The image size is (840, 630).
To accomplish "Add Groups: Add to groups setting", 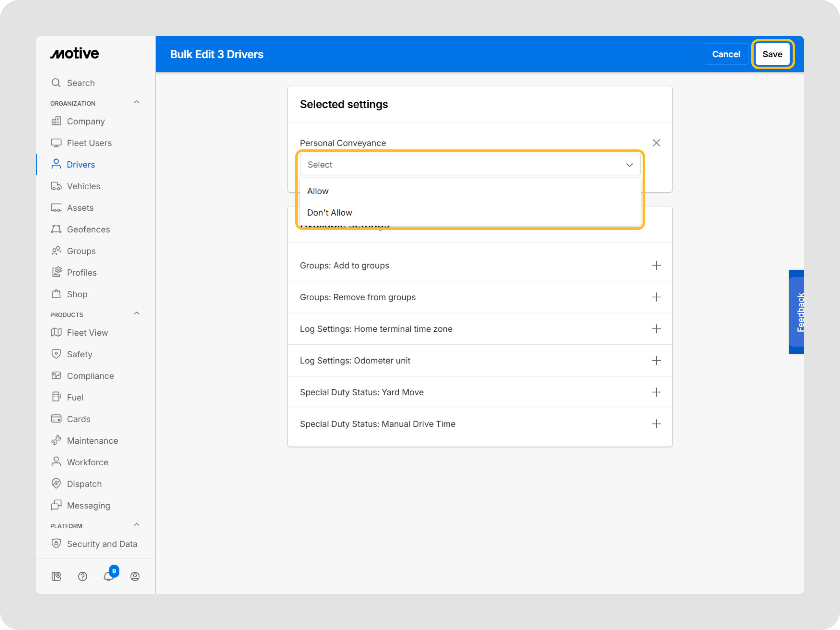I will click(x=656, y=265).
